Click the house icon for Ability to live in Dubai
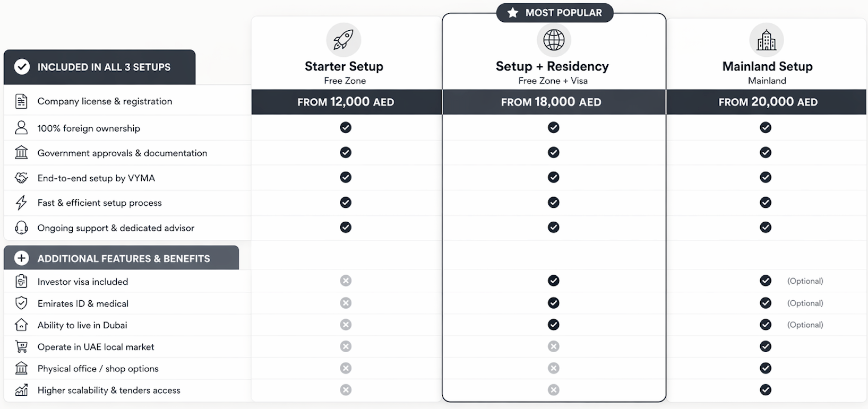This screenshot has height=409, width=868. 21,325
